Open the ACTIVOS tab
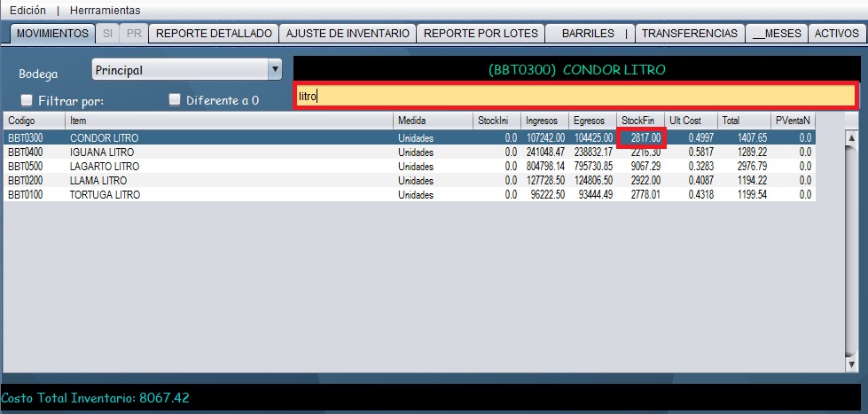 coord(836,33)
